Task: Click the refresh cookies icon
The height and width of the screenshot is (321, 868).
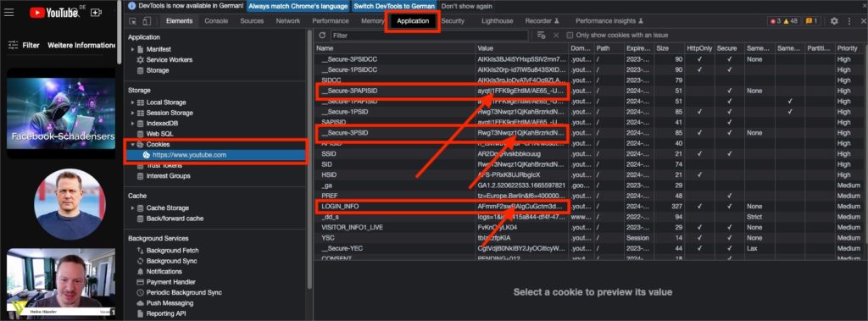Action: coord(322,35)
